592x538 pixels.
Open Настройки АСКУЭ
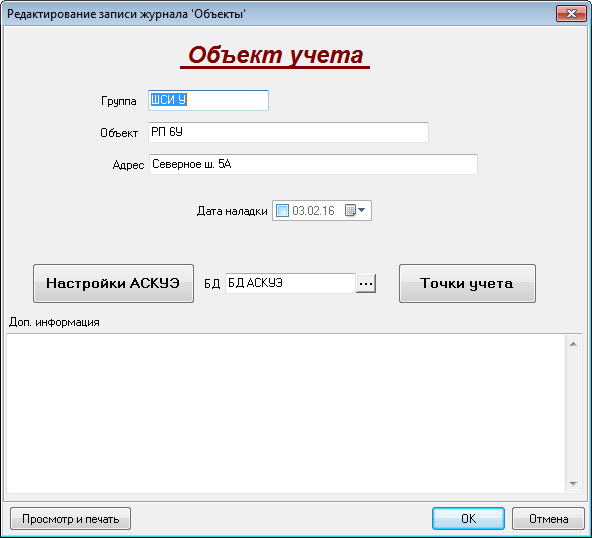pyautogui.click(x=113, y=284)
